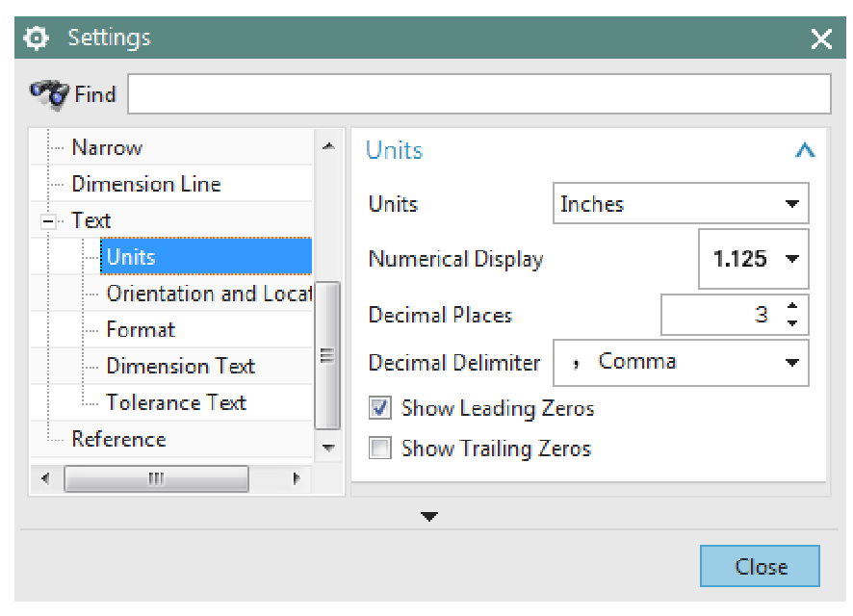Uncheck Show Leading Zeros
The image size is (853, 616).
379,408
